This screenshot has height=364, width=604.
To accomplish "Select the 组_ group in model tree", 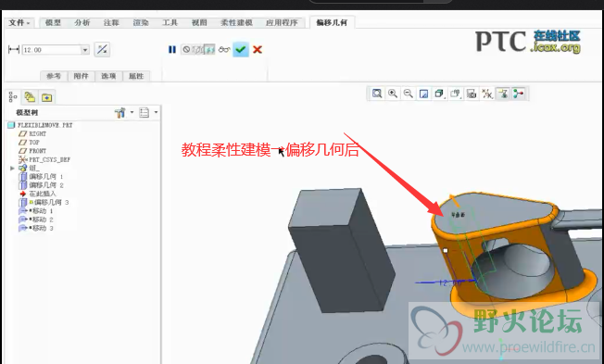I will [30, 168].
